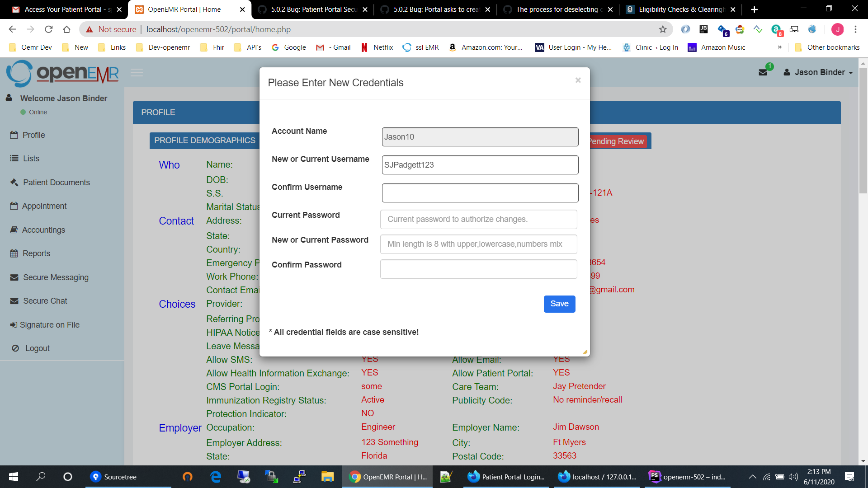Screen dimensions: 868x488
Task: Open the Profile section in the sidebar
Action: click(33, 135)
